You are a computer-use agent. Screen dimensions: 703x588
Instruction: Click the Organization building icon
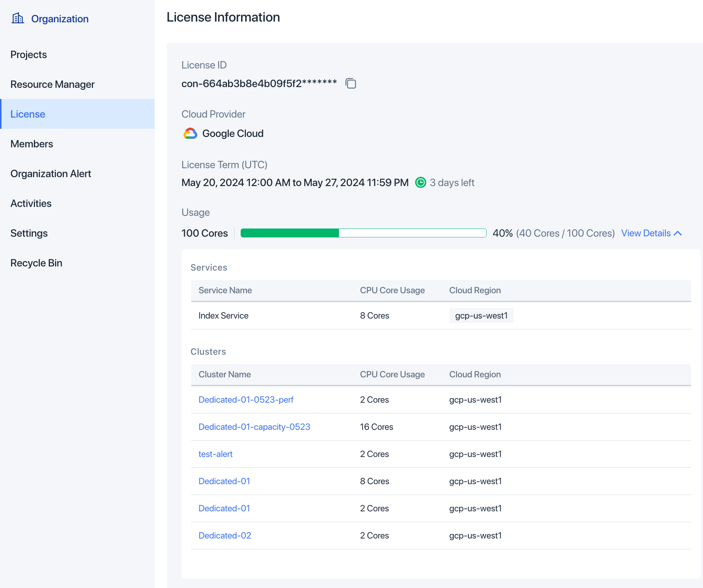pos(18,18)
